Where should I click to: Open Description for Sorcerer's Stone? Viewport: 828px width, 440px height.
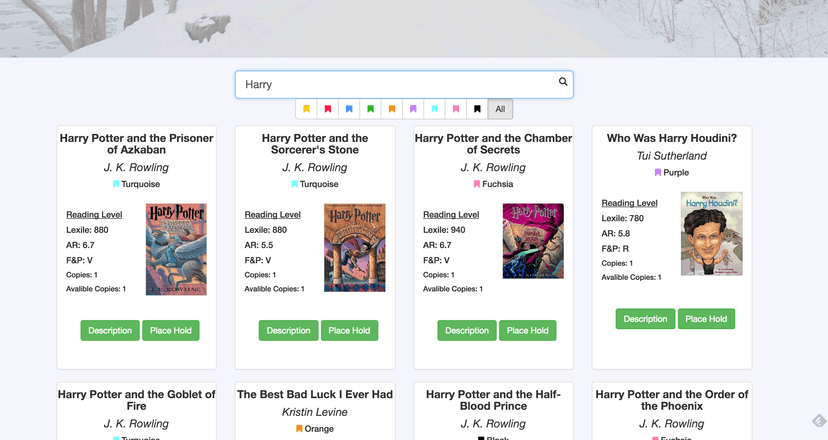288,331
